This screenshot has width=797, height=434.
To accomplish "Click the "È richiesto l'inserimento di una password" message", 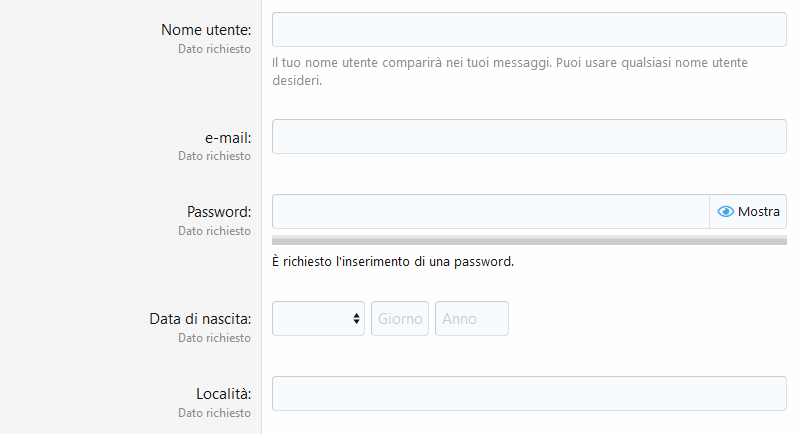I will 393,262.
